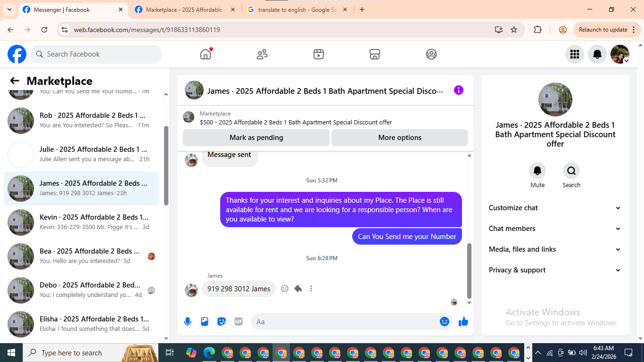Open the volume control in the system tray
644x362 pixels.
[583, 353]
